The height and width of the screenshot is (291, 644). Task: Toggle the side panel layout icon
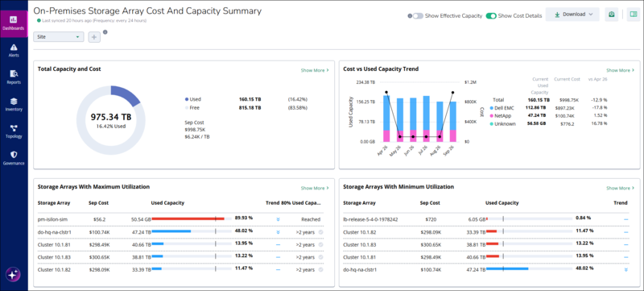(x=634, y=15)
